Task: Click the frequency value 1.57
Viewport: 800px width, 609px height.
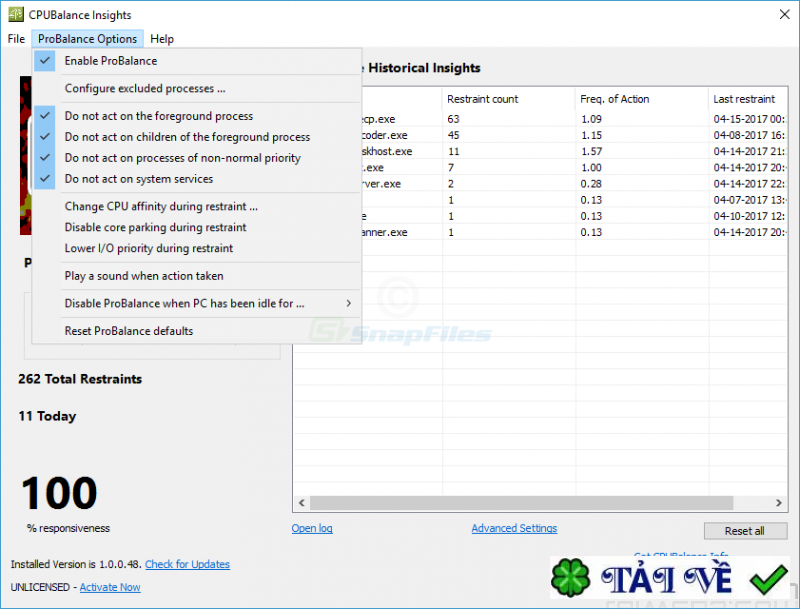Action: click(x=591, y=151)
